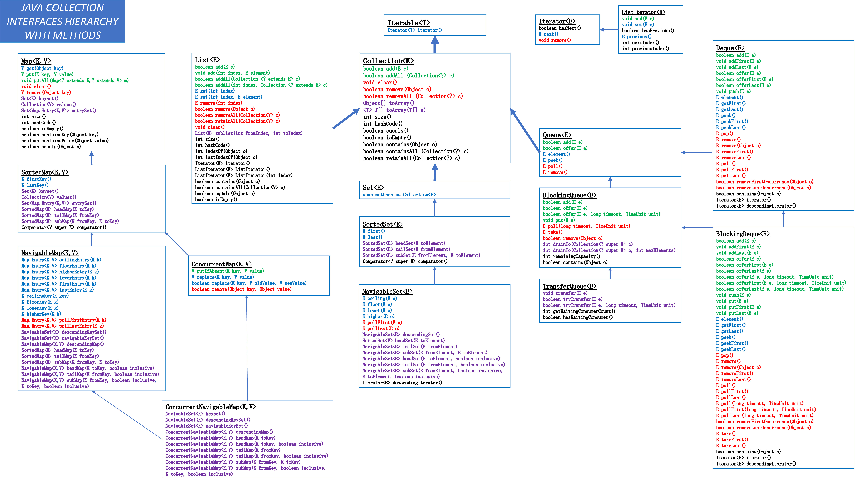Image resolution: width=868 pixels, height=488 pixels.
Task: Select 'boolean hasNext()' in Iterator
Action: point(560,28)
